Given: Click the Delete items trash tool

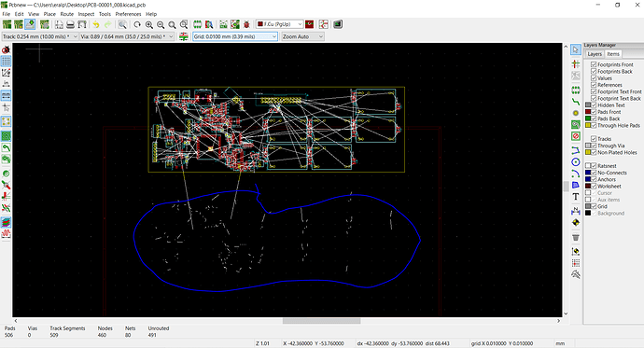Looking at the screenshot, I should click(x=576, y=238).
